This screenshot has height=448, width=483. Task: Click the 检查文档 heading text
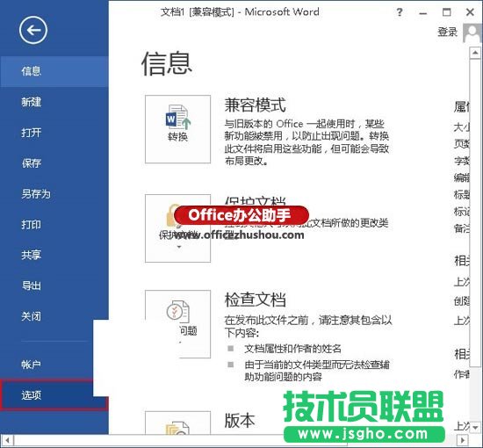point(255,300)
